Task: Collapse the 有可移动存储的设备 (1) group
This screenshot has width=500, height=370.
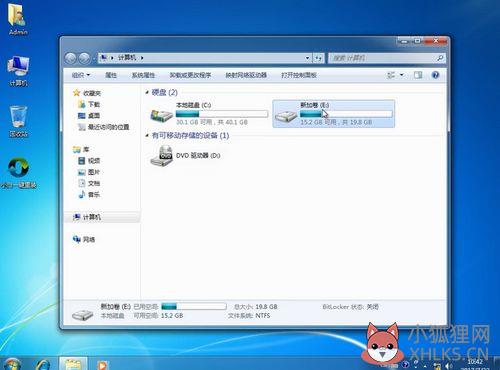Action: click(x=147, y=135)
